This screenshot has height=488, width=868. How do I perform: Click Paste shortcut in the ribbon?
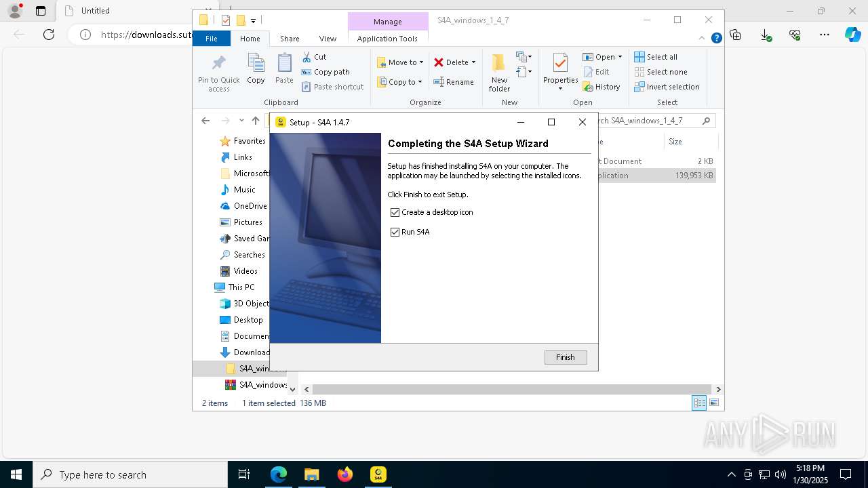click(332, 87)
